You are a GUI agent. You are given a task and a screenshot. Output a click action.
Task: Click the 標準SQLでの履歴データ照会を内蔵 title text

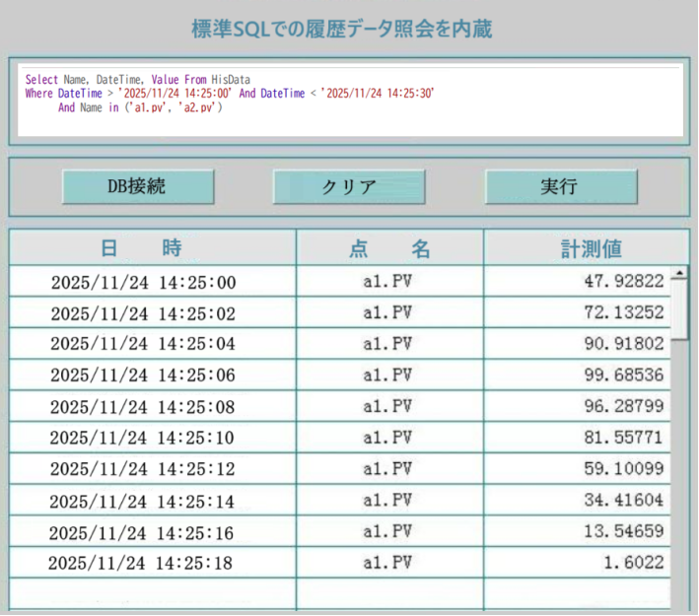click(x=342, y=29)
